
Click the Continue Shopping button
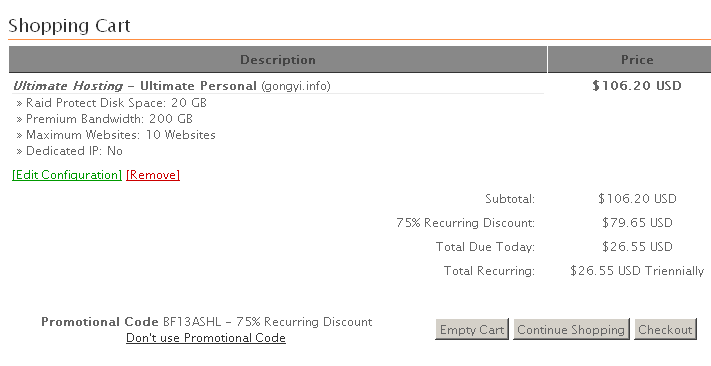tap(571, 329)
